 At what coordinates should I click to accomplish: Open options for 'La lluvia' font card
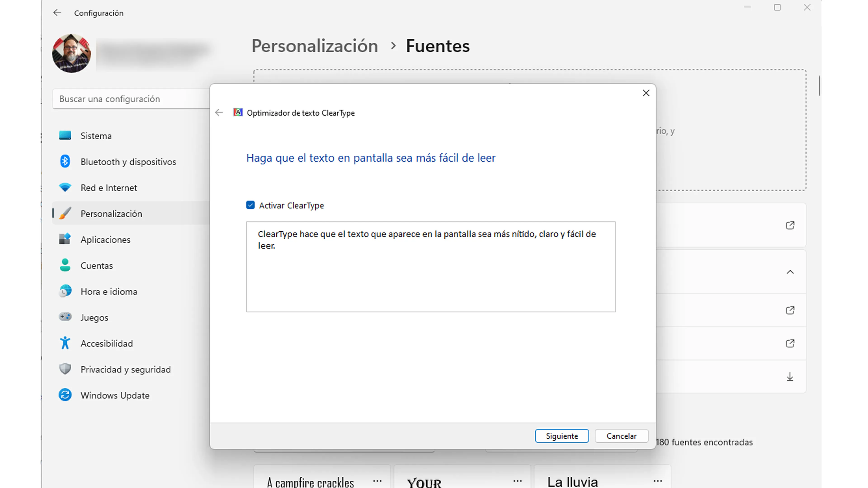(658, 481)
